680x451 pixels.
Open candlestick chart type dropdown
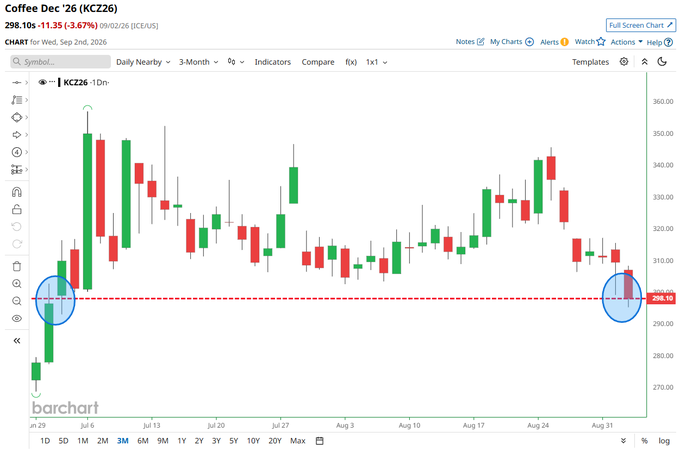point(235,62)
